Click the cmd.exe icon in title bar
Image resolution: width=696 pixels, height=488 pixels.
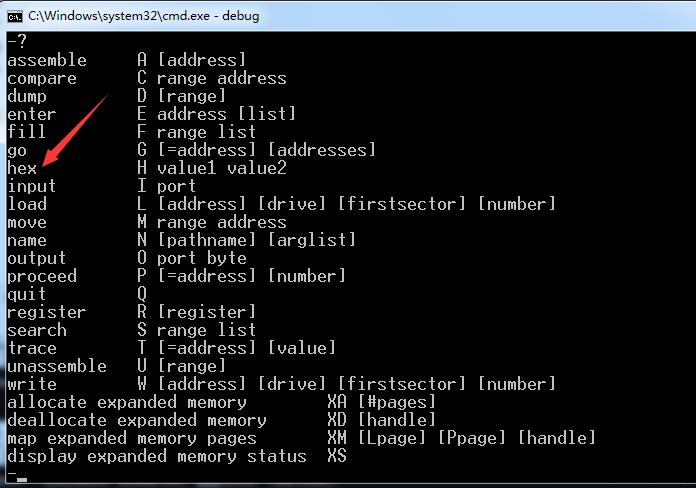coord(16,15)
